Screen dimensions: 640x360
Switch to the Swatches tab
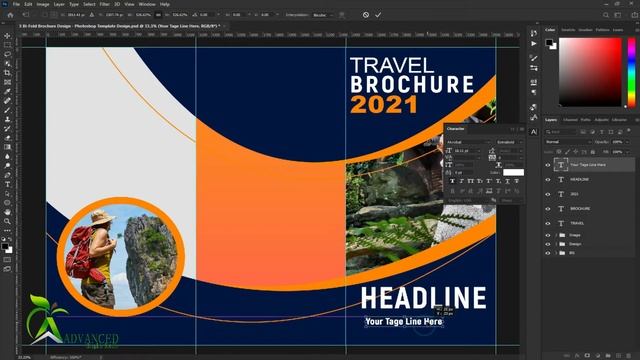pos(568,30)
